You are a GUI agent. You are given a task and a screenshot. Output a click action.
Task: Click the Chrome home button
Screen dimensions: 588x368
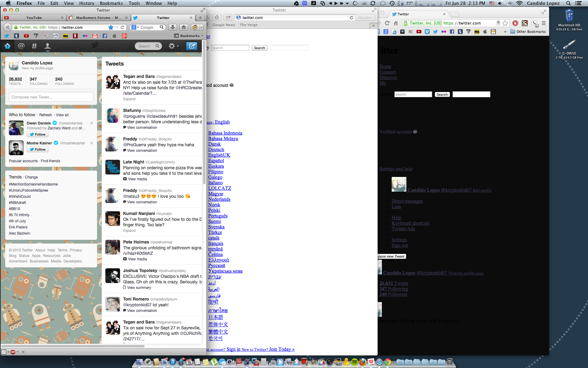396,23
